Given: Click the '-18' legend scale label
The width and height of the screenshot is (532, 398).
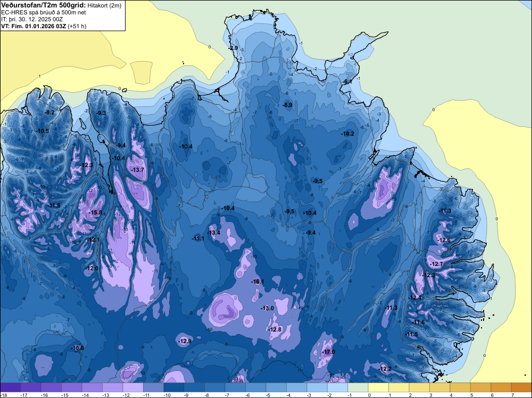Looking at the screenshot, I should pos(4,395).
